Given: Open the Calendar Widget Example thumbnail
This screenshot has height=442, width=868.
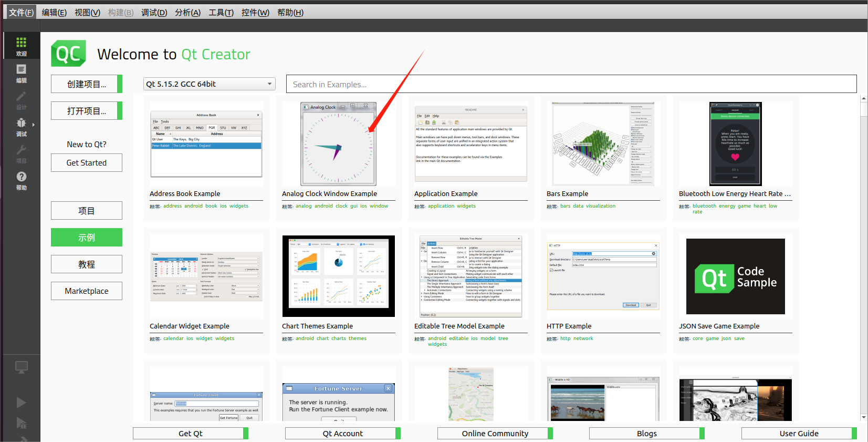Looking at the screenshot, I should tap(206, 276).
